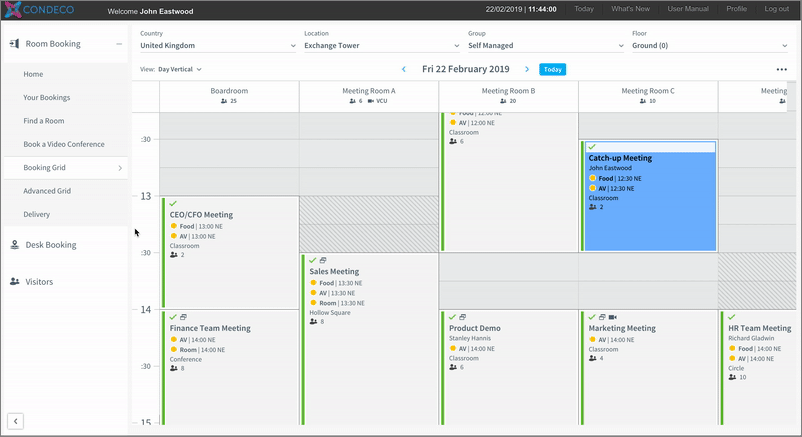Click Meeting Room B capacity icon
Viewport: 802px width, 437px height.
503,101
